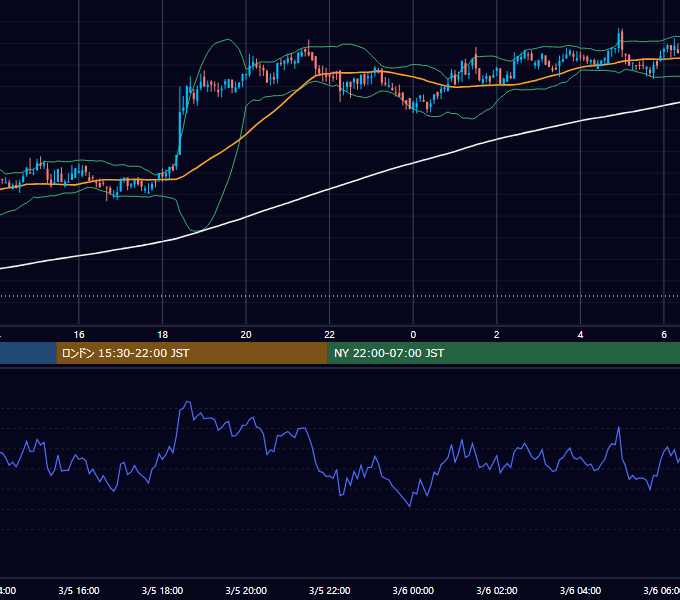This screenshot has width=680, height=600.
Task: Click the upper time axis label 18
Action: [x=163, y=335]
